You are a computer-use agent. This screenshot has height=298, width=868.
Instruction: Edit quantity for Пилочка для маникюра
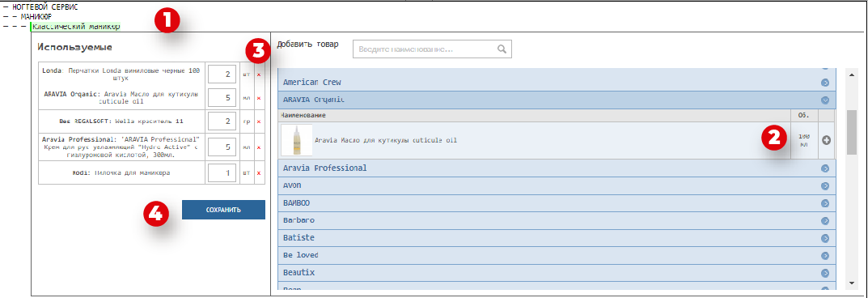222,173
